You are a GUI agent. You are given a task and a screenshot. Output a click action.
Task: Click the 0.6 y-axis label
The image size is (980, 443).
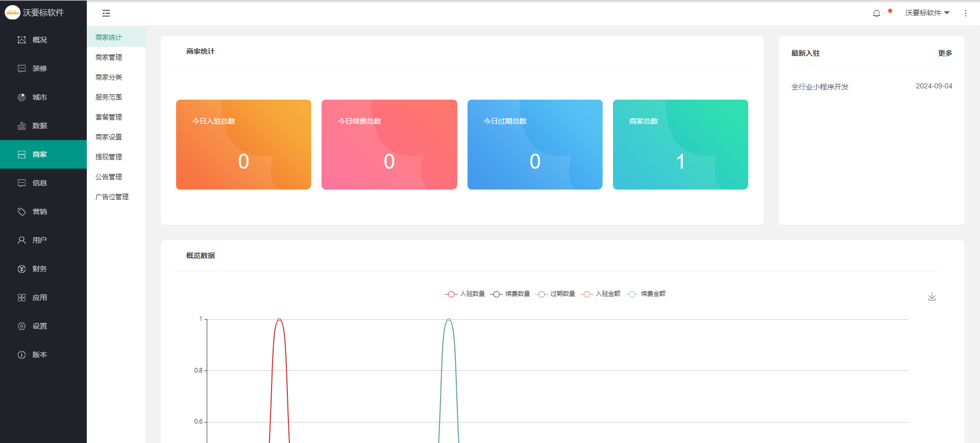pyautogui.click(x=198, y=422)
